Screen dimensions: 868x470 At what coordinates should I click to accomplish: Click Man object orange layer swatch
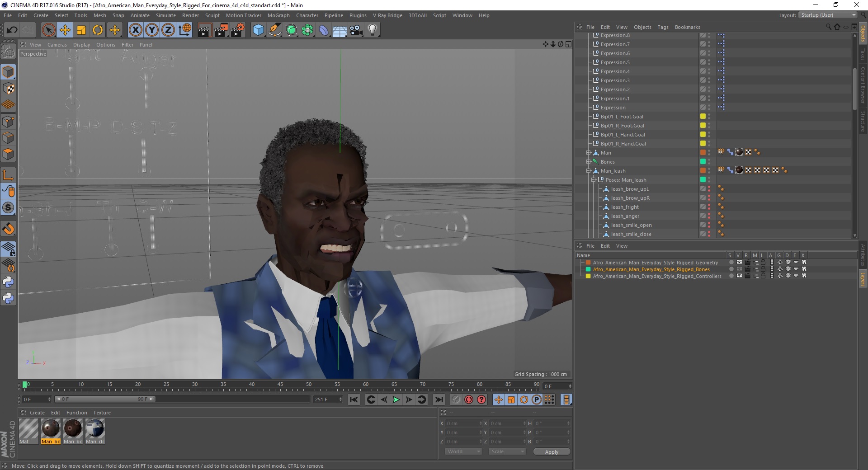[703, 153]
